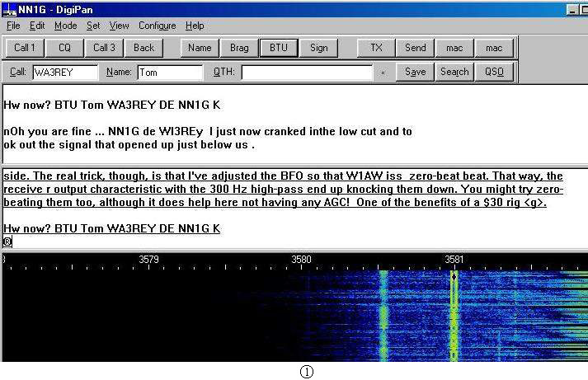Click the small clear button beside QTH field
This screenshot has height=380, width=588.
pyautogui.click(x=383, y=73)
